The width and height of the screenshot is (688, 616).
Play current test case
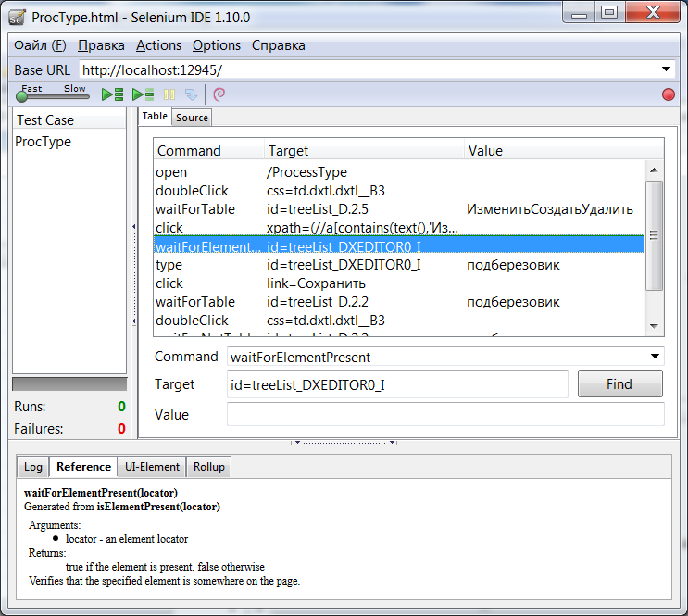(x=143, y=94)
